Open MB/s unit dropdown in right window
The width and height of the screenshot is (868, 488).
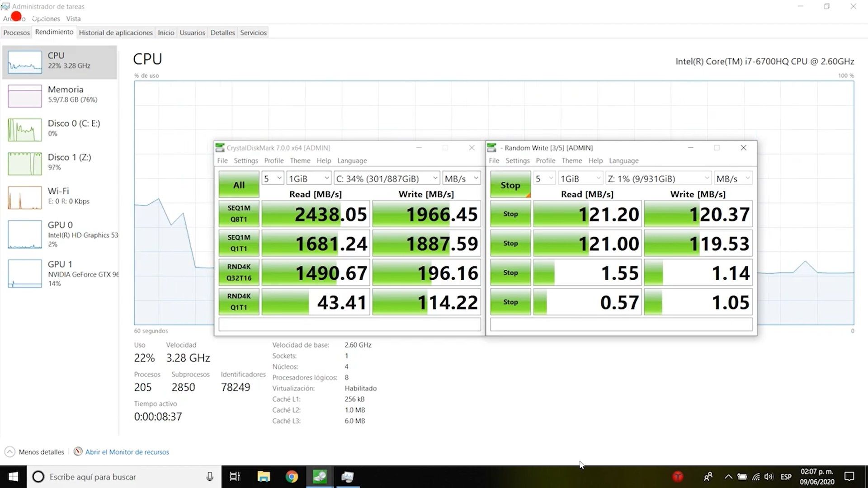click(x=733, y=178)
